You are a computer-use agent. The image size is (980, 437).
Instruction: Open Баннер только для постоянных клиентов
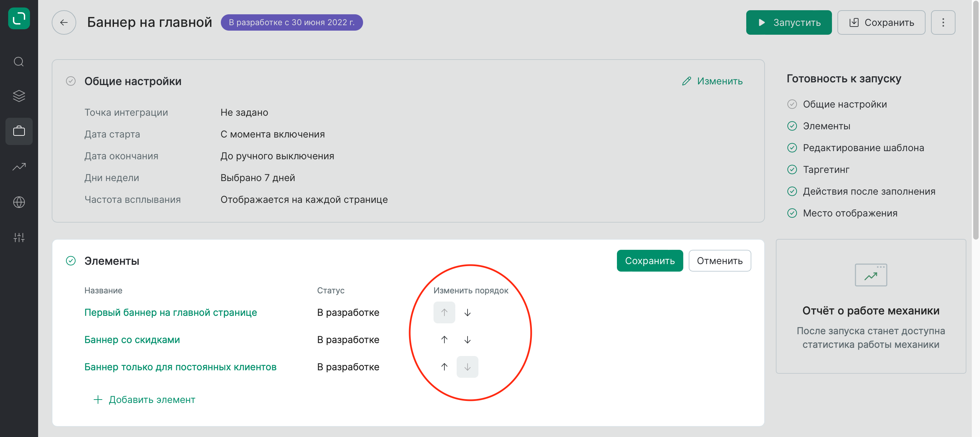coord(180,367)
